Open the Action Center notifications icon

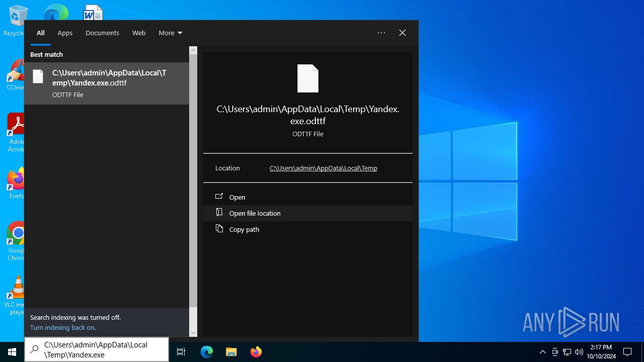tap(627, 352)
